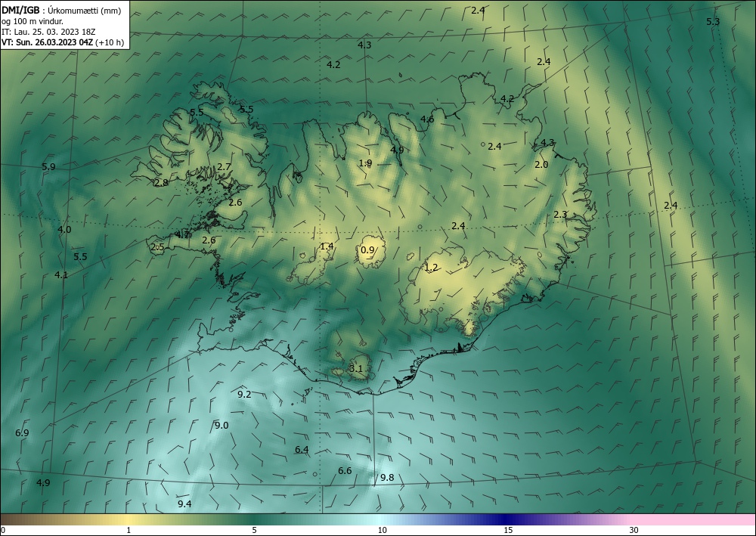Click the 6.9 value label
This screenshot has width=756, height=536.
[x=22, y=433]
